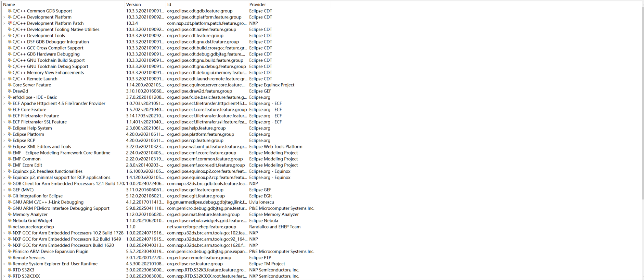Click the C/C++ Development Platform Patch feature icon
Viewport: 644px width, 280px height.
[10, 23]
